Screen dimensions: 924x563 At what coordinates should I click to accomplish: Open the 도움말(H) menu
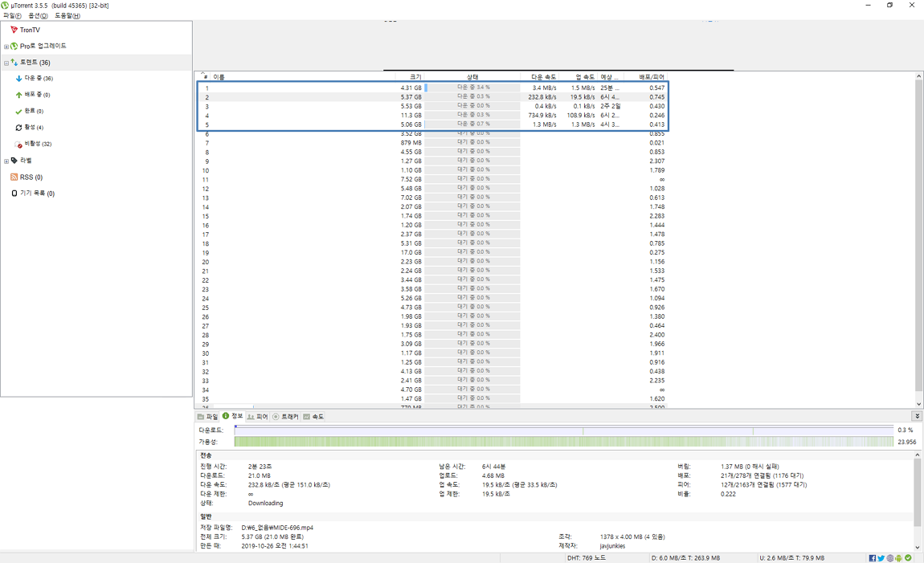(67, 16)
